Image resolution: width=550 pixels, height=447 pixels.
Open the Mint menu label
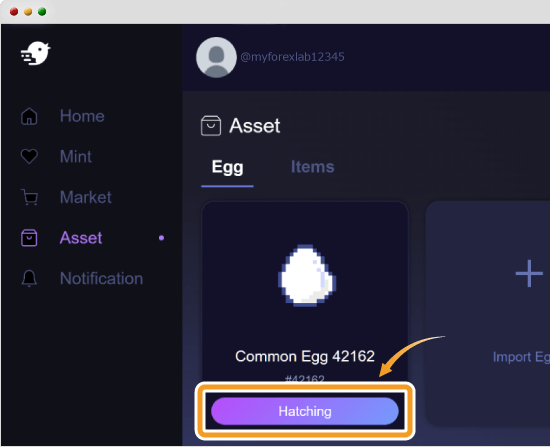pos(76,156)
